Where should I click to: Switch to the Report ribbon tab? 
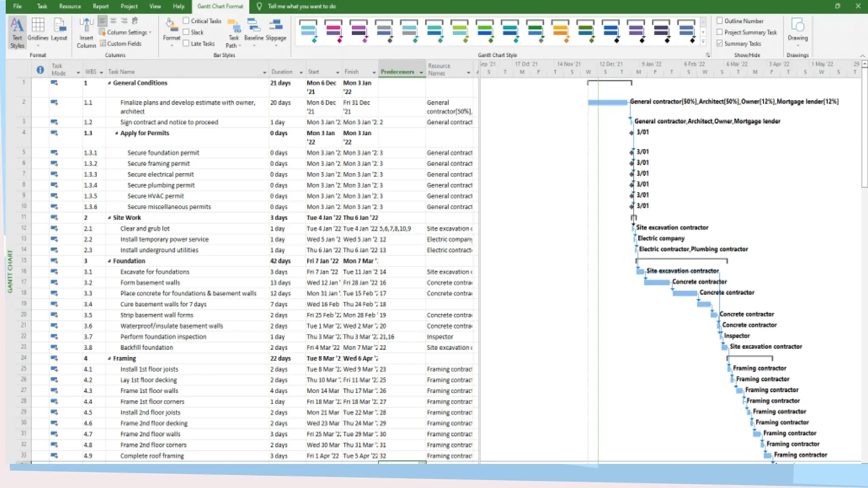pyautogui.click(x=100, y=6)
